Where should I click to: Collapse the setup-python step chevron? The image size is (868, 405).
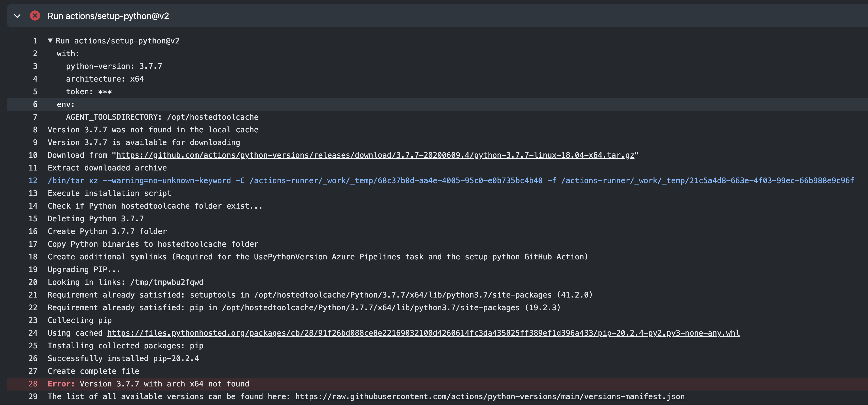[x=17, y=16]
